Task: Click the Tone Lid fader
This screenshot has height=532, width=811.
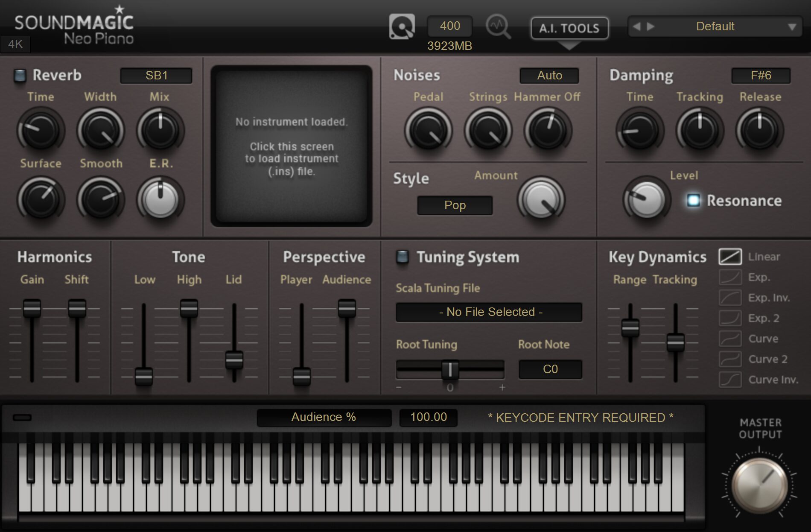Action: coord(234,360)
